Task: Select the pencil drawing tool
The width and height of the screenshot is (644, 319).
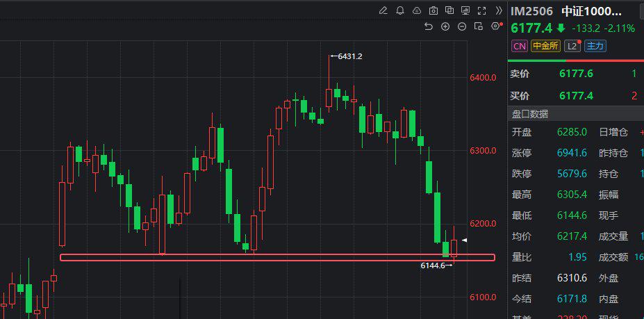Action: pos(383,10)
